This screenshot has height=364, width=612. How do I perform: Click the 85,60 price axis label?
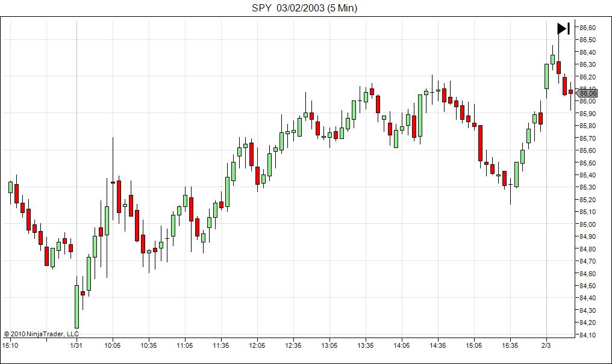[587, 150]
